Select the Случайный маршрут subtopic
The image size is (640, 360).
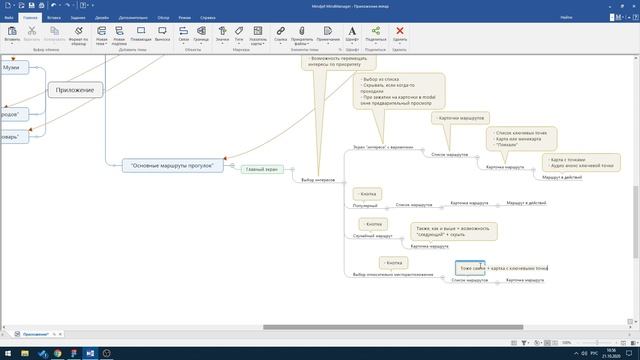pyautogui.click(x=372, y=236)
